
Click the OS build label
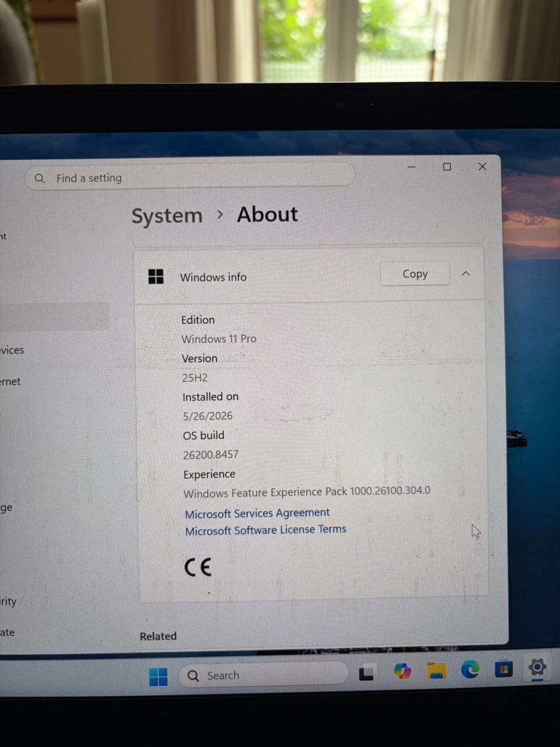point(204,435)
